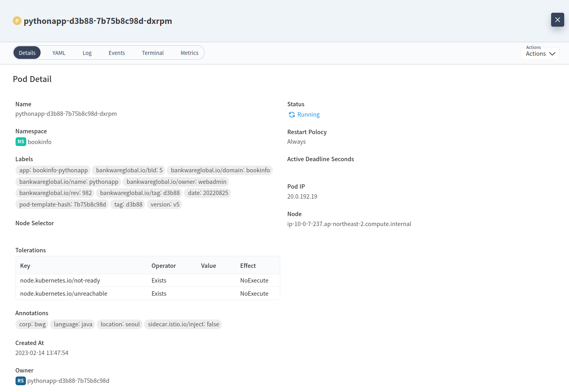Image resolution: width=569 pixels, height=392 pixels.
Task: Click the Operator column header
Action: [164, 266]
